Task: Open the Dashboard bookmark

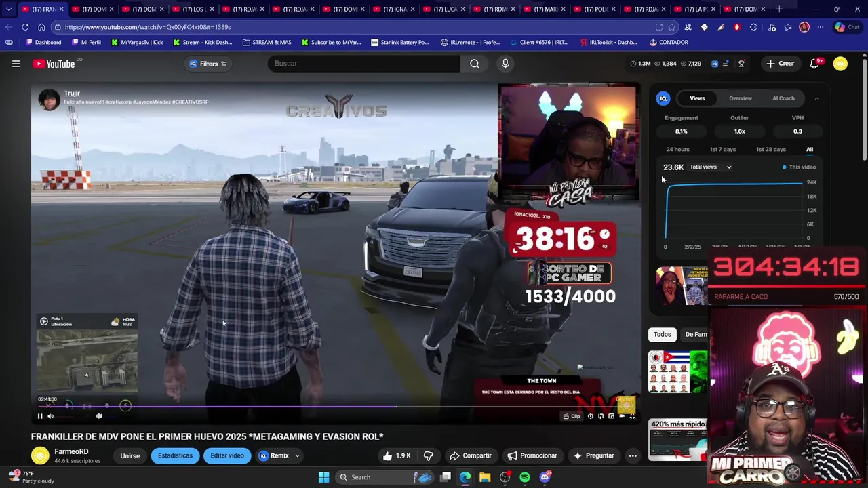Action: coord(43,42)
